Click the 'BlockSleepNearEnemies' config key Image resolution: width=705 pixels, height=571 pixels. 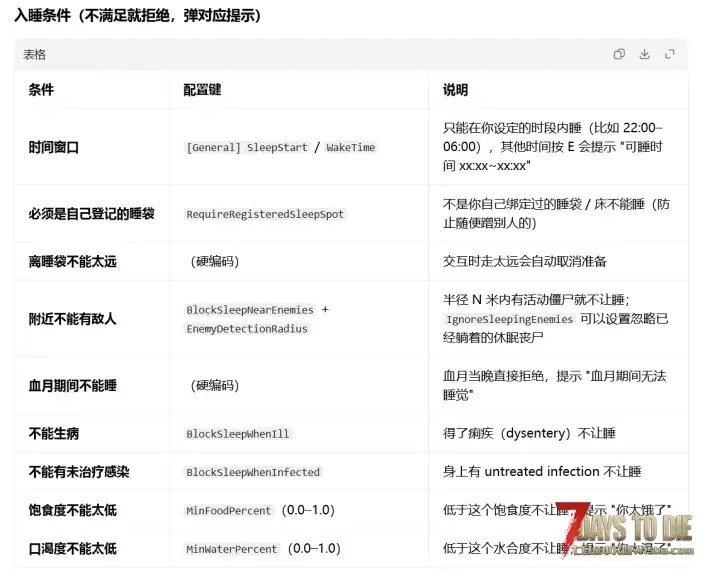coord(250,310)
